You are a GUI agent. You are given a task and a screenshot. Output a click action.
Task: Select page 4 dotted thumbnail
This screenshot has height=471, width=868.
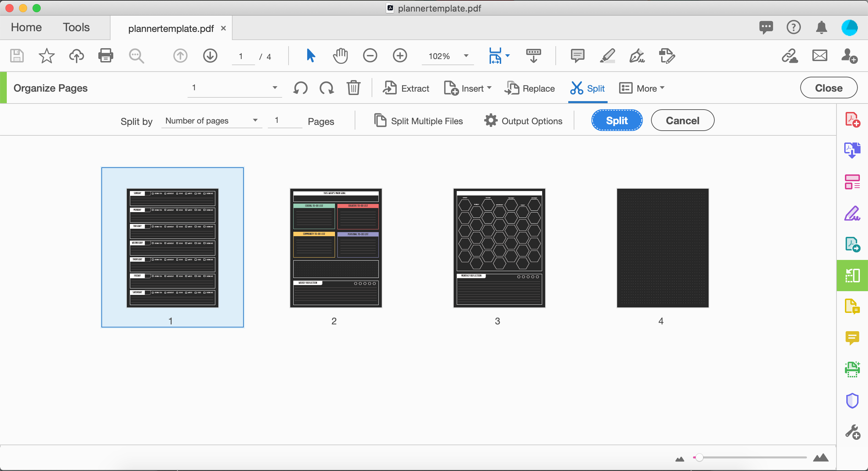pyautogui.click(x=663, y=248)
